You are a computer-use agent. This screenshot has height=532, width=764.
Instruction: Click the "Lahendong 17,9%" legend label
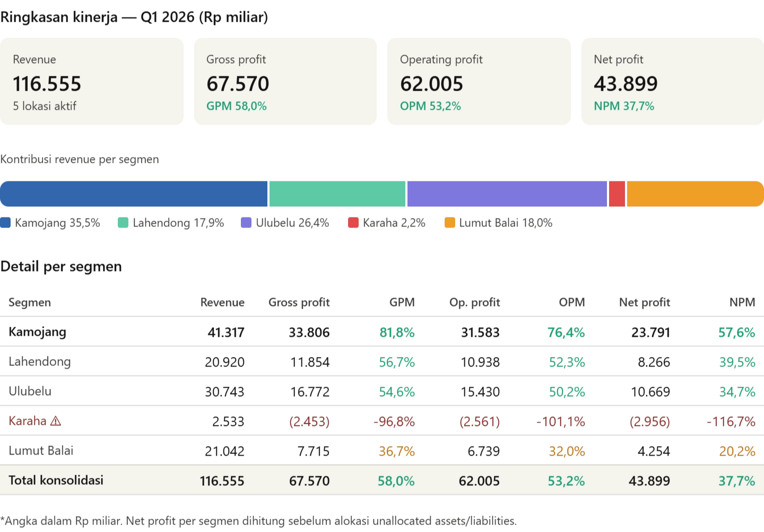[178, 223]
